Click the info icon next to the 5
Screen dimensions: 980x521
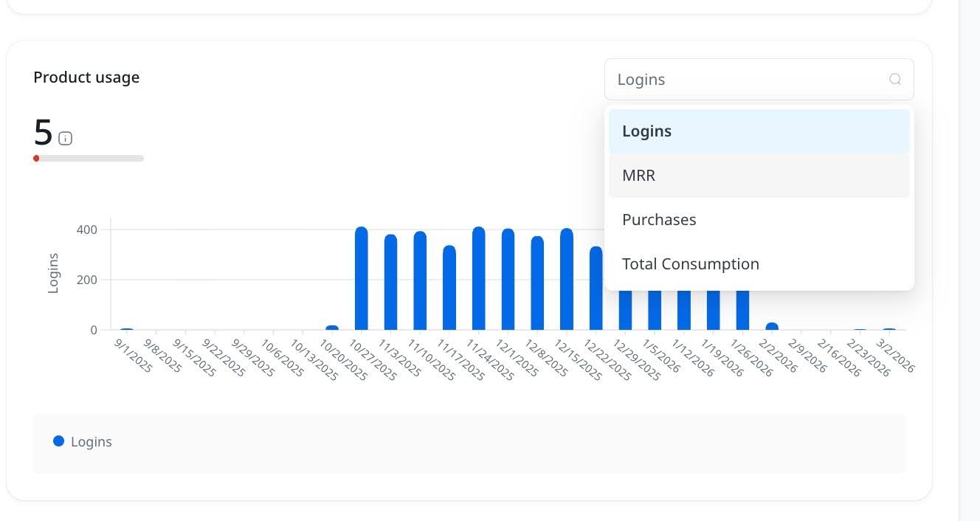[x=65, y=137]
